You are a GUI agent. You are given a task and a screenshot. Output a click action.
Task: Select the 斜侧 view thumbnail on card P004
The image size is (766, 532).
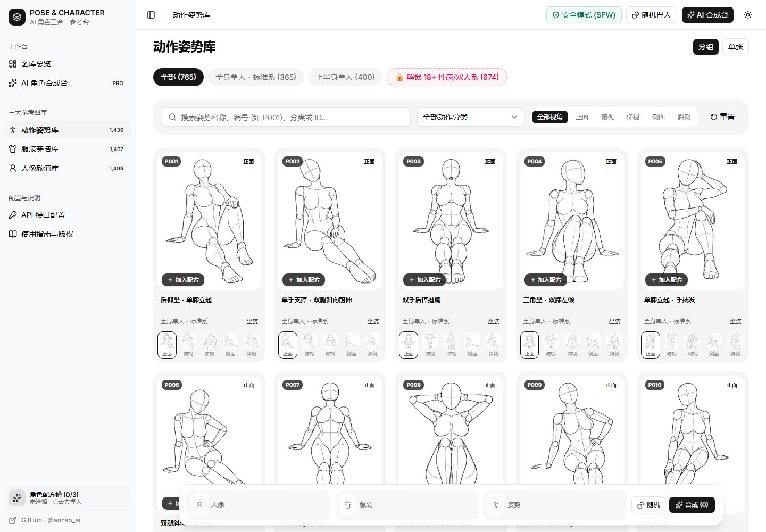[x=614, y=345]
